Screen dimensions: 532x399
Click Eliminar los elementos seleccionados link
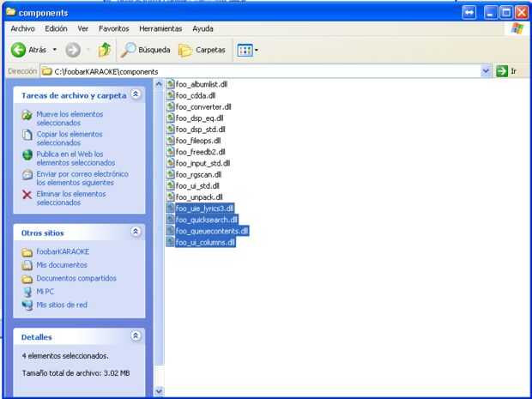pos(71,198)
